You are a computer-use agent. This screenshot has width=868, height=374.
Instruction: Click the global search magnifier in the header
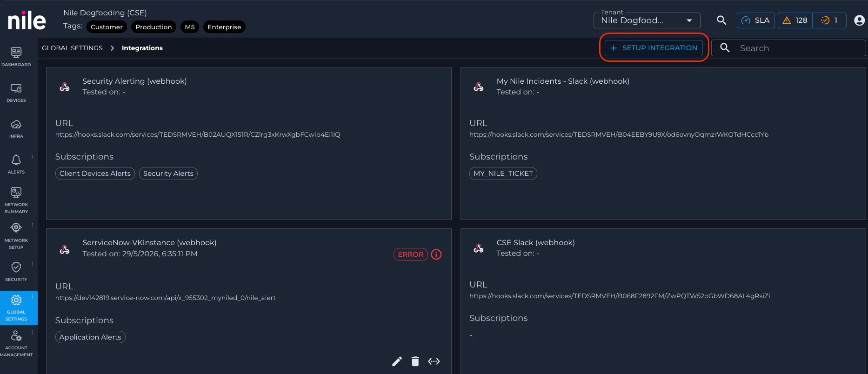click(721, 20)
